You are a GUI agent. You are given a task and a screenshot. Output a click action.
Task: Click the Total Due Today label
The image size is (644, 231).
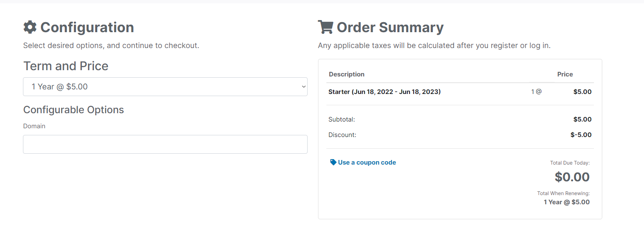pyautogui.click(x=570, y=163)
